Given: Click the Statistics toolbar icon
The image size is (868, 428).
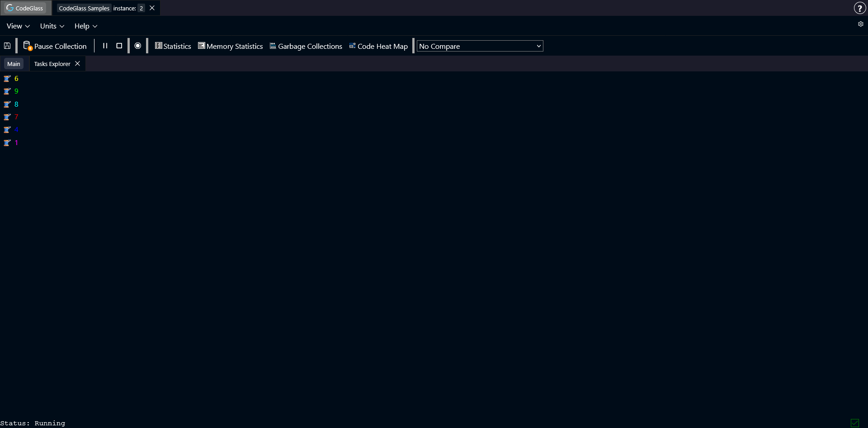Looking at the screenshot, I should [x=172, y=46].
